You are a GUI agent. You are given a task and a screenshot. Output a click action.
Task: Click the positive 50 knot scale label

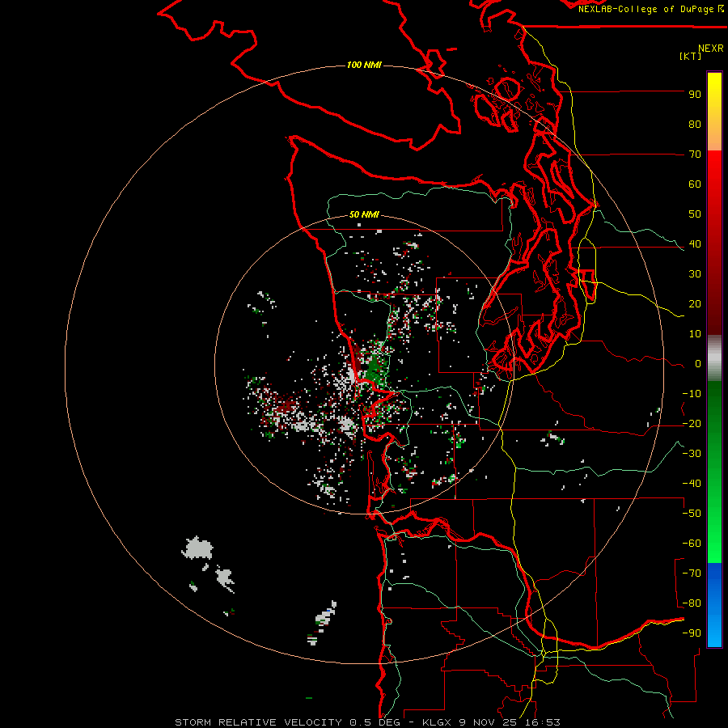click(x=695, y=214)
